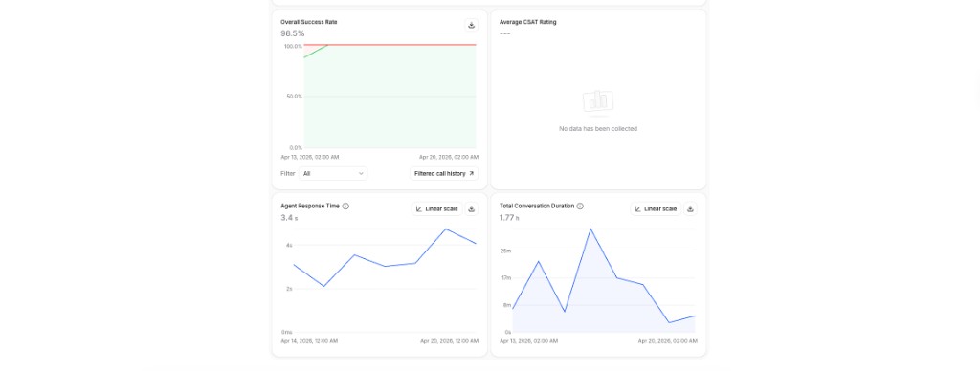Click the 17m axis label in the duration chart
Viewport: 980px width, 371px height.
click(x=505, y=278)
